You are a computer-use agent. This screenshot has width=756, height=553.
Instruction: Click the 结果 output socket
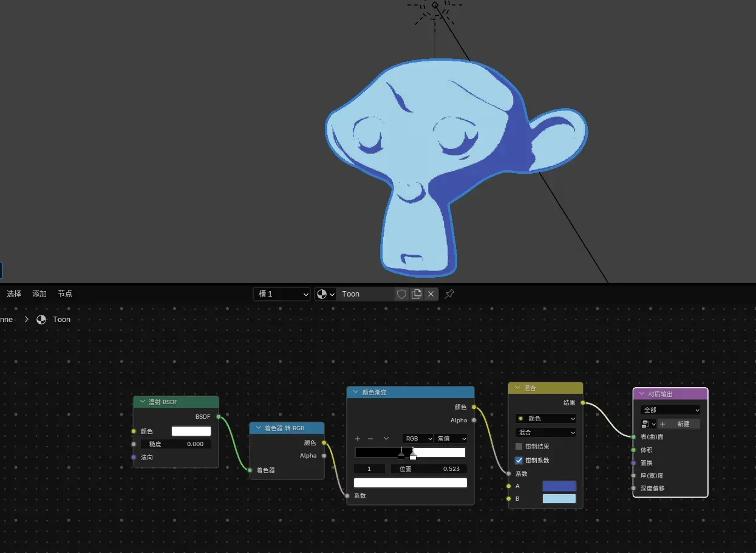pos(583,403)
